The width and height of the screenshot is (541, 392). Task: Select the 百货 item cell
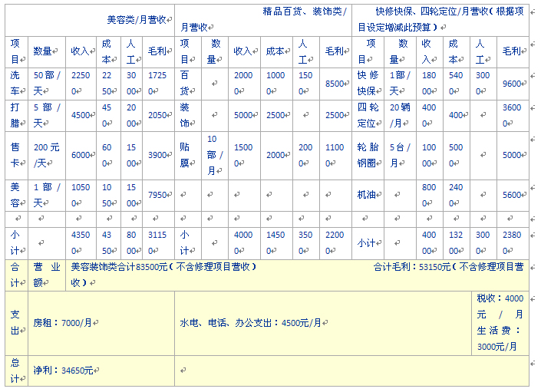point(186,84)
